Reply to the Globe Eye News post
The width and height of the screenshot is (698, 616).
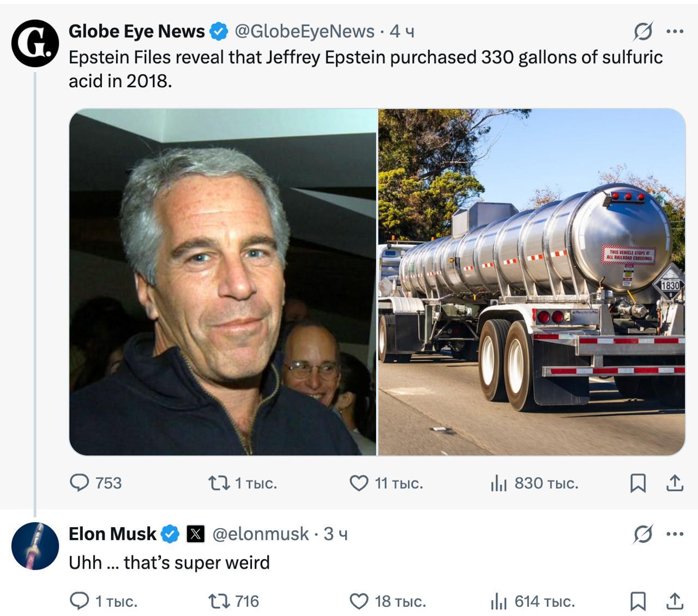pos(80,483)
